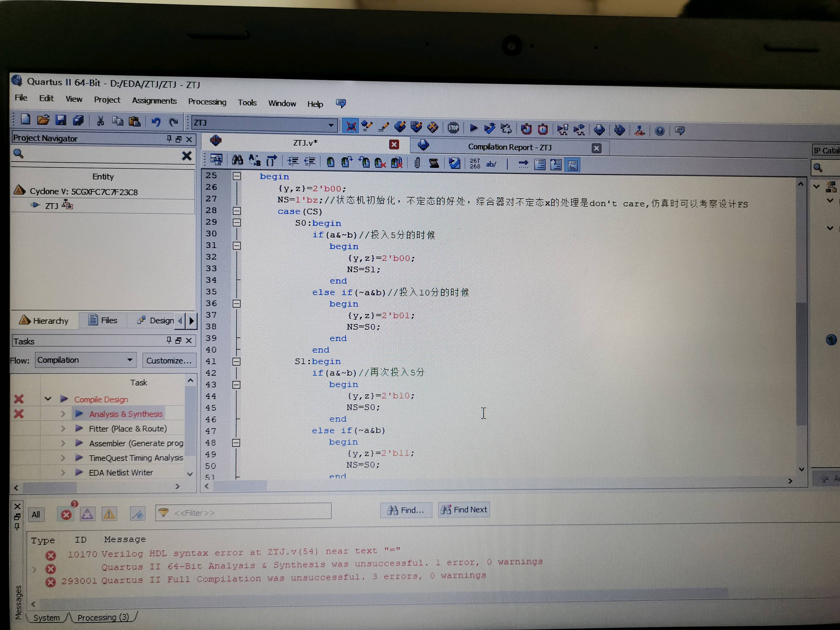Click the Open file folder icon

[43, 120]
